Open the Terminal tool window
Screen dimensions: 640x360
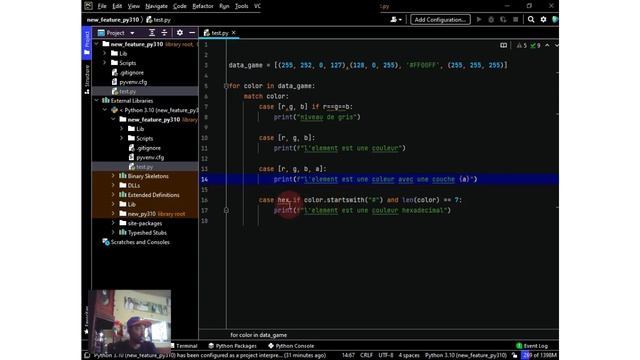pos(184,346)
